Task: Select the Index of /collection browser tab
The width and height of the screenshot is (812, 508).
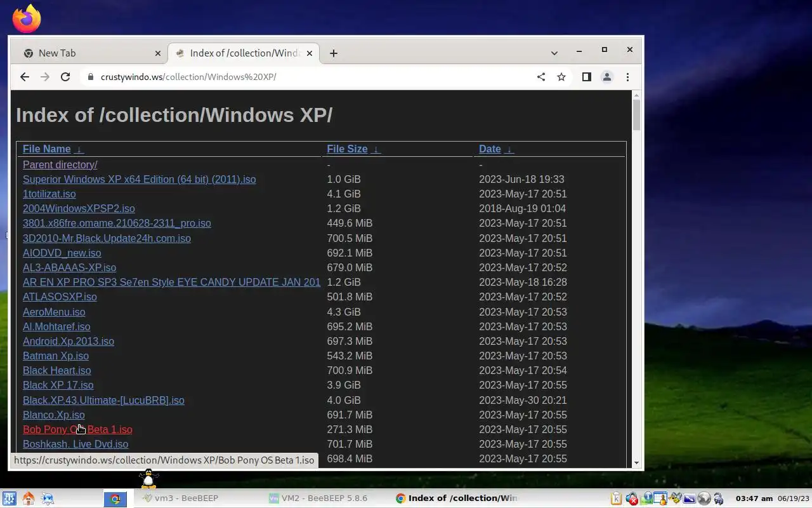Action: pyautogui.click(x=244, y=53)
